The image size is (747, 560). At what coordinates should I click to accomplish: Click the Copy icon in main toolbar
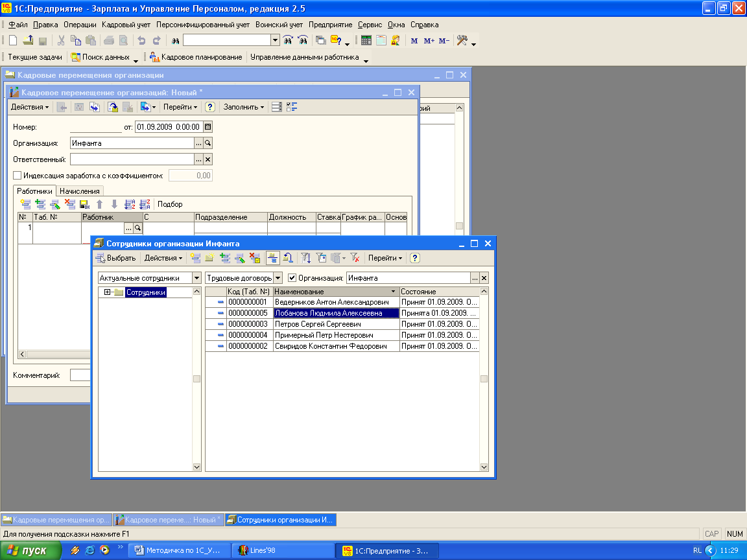pyautogui.click(x=75, y=40)
